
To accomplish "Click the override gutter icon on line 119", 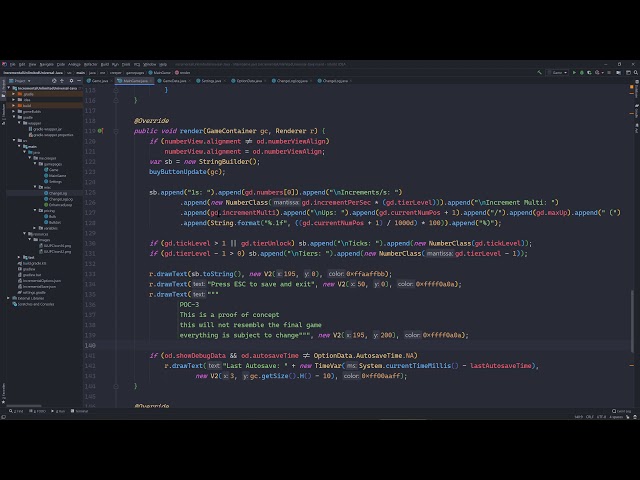I will click(x=100, y=131).
